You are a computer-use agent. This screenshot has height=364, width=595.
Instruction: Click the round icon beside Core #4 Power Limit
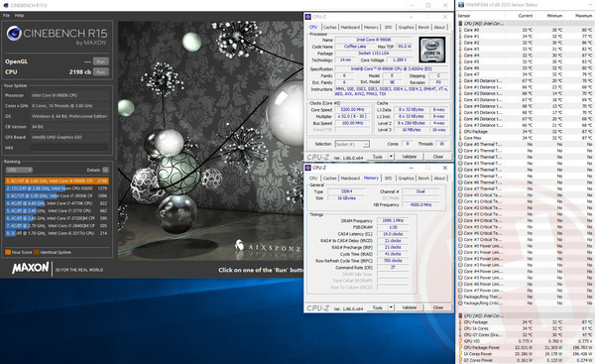point(461,272)
